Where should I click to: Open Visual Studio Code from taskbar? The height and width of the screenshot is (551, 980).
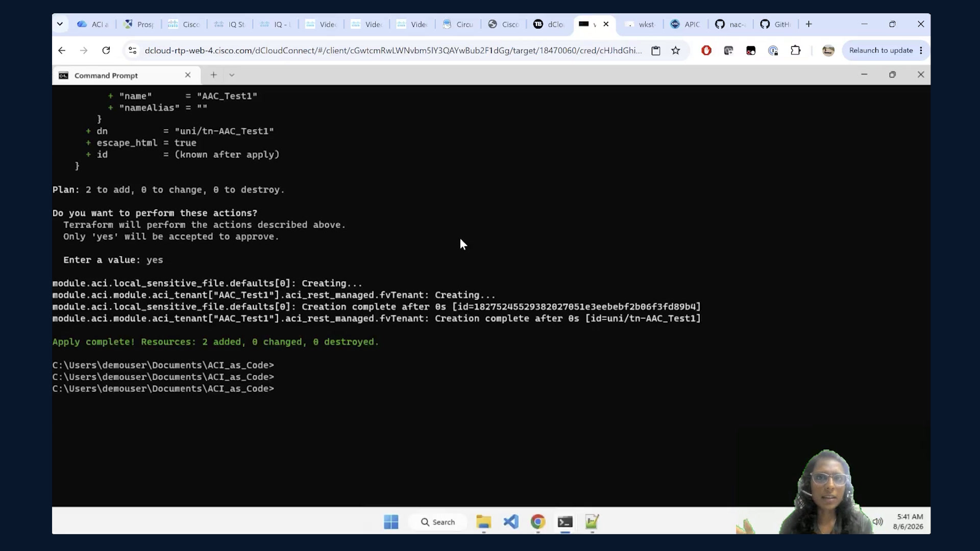click(511, 522)
